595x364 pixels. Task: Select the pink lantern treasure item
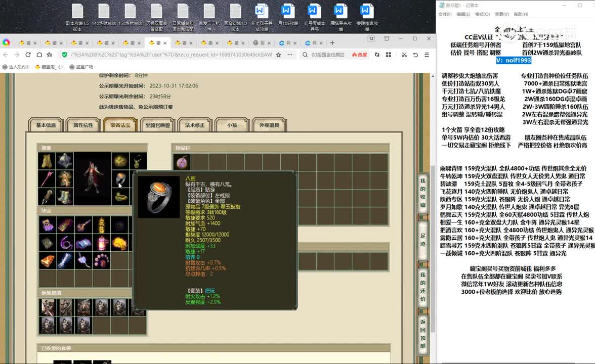101,243
